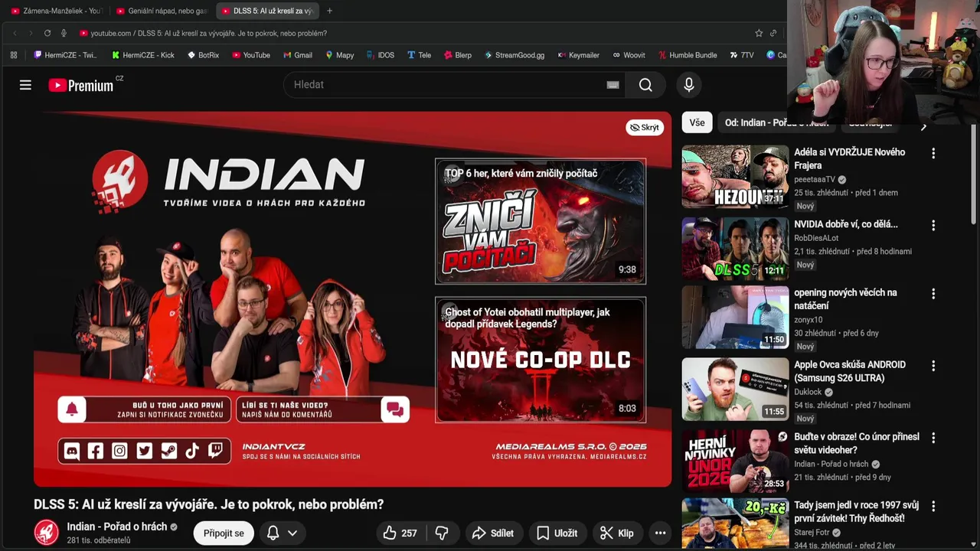Open Indian channel avatar below video
The width and height of the screenshot is (980, 551).
click(x=47, y=533)
